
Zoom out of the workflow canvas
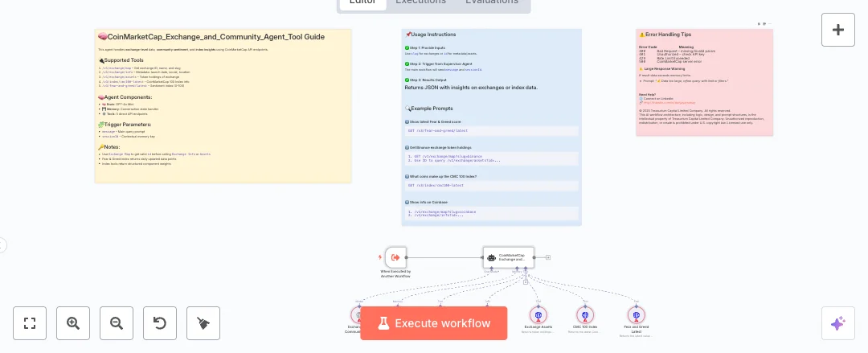point(117,323)
